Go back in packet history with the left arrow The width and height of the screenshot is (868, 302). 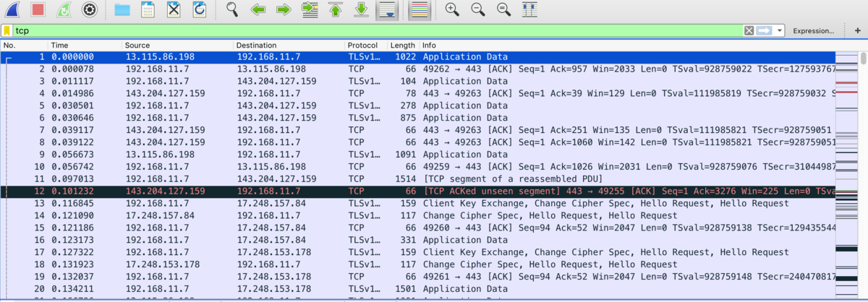click(x=258, y=10)
